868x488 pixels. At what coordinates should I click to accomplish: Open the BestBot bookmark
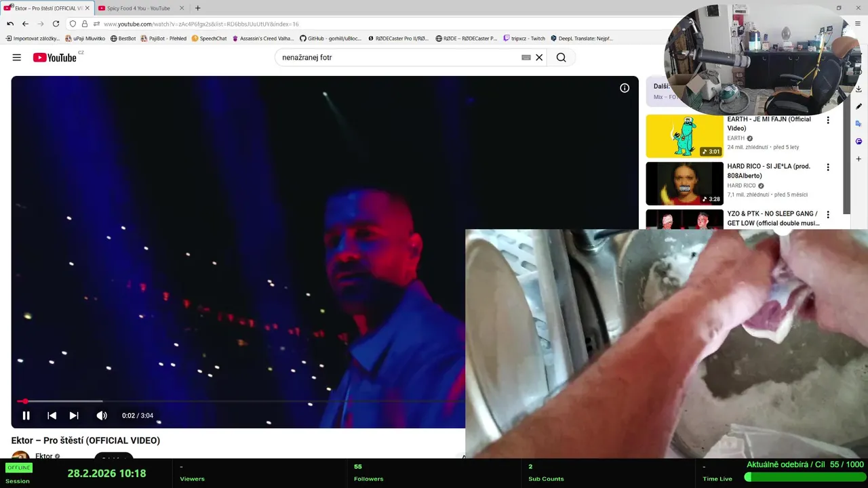[x=123, y=39]
